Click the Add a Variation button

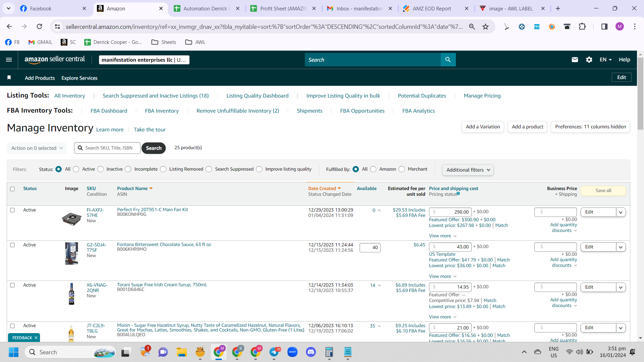point(483,127)
